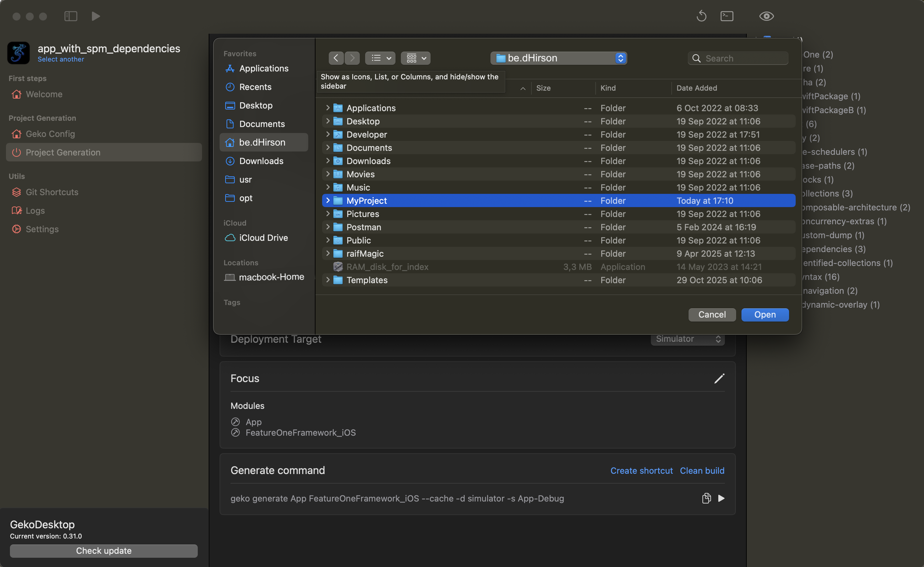Open the be.dHirson folder path dropdown
Image resolution: width=924 pixels, height=567 pixels.
click(x=558, y=58)
